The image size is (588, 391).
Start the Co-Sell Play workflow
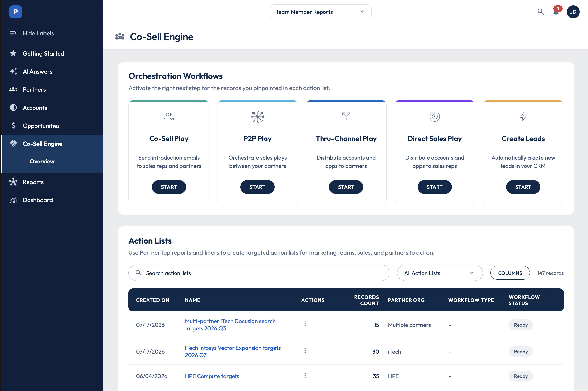coord(169,187)
